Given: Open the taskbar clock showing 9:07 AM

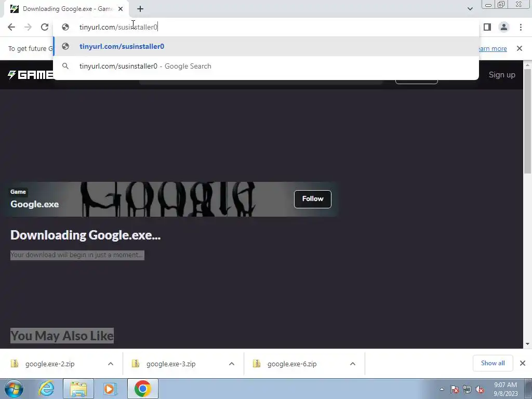Looking at the screenshot, I should click(x=506, y=389).
